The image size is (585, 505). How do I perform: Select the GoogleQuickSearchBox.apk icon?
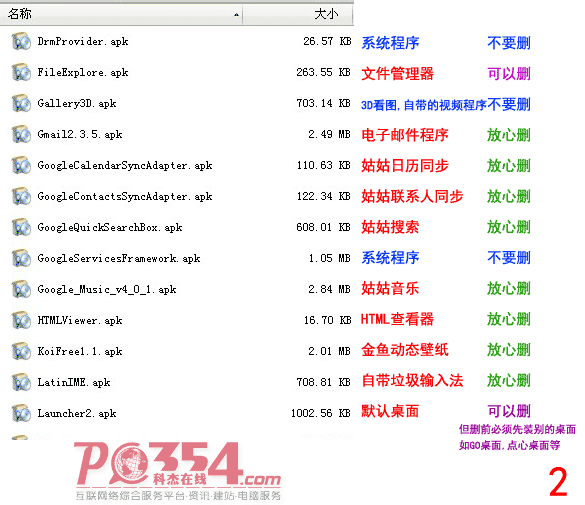pyautogui.click(x=21, y=227)
